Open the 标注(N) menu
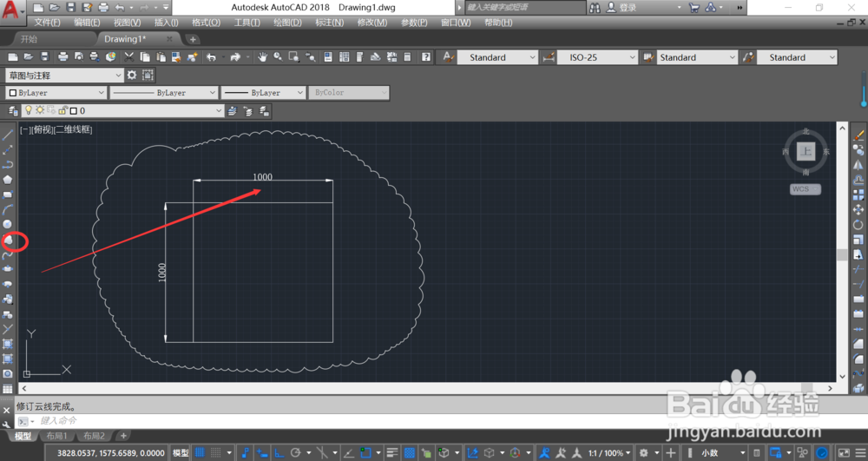The width and height of the screenshot is (868, 461). [329, 23]
